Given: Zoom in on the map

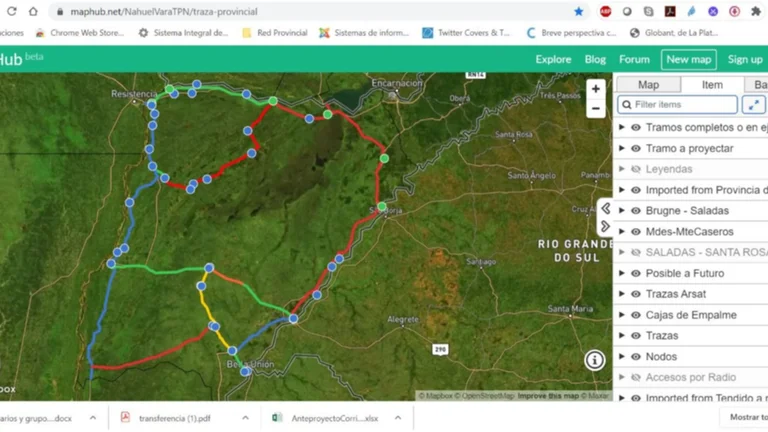Looking at the screenshot, I should (596, 89).
